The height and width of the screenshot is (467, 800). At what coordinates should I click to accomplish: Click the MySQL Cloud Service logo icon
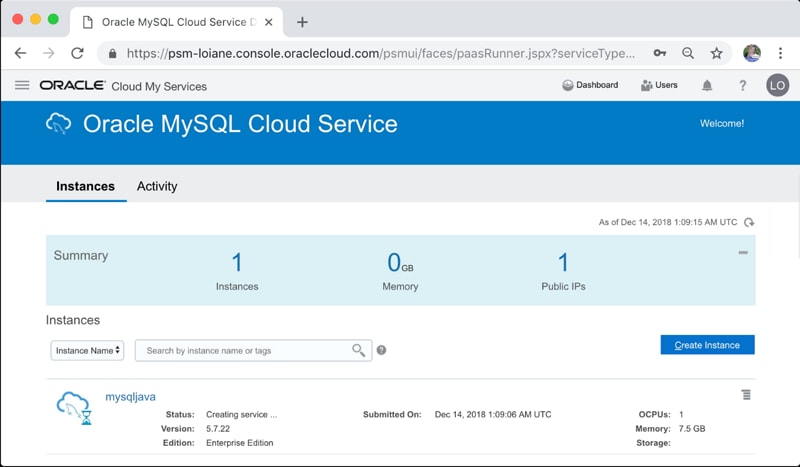pos(59,124)
